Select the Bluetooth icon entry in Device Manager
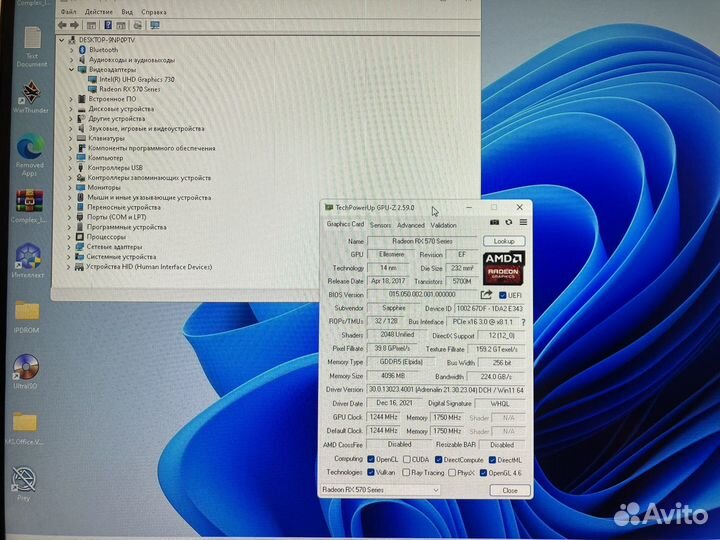 point(83,50)
